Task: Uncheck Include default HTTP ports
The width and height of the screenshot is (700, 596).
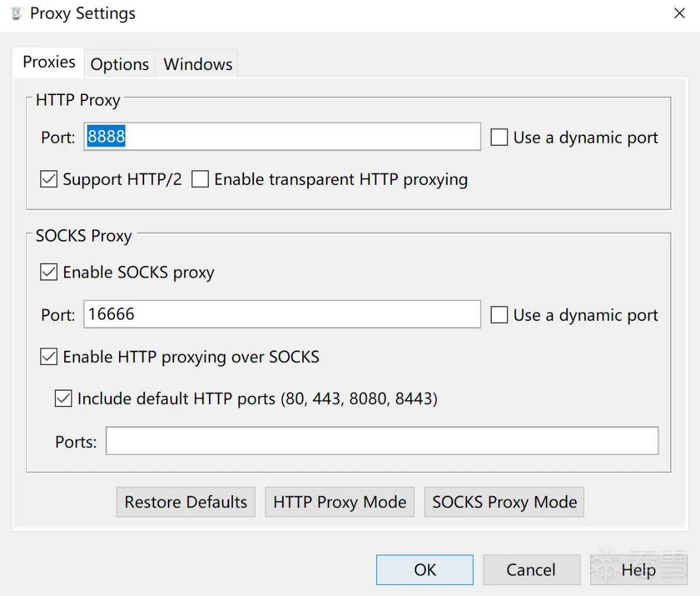Action: [64, 399]
